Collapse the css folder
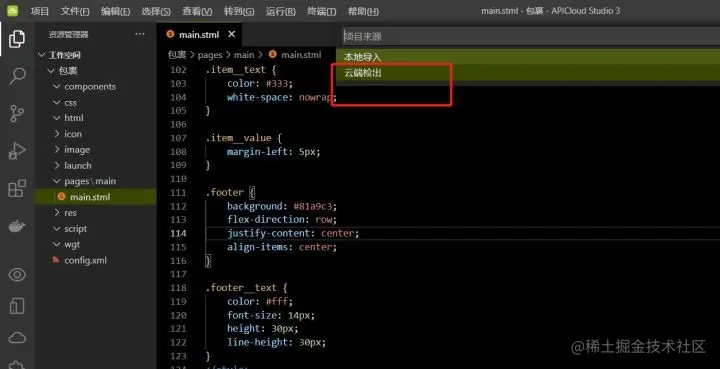 pos(56,102)
